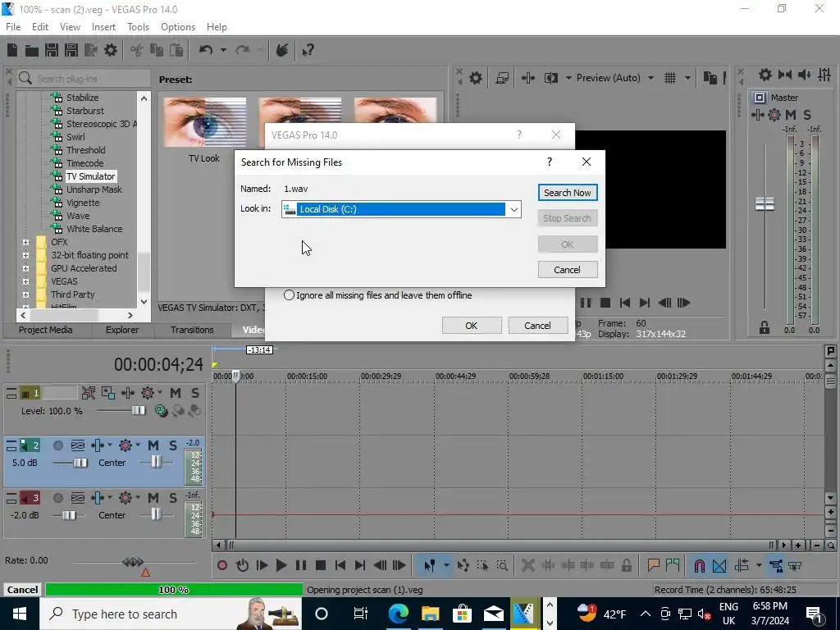Screen dimensions: 840x630
Task: Open File Explorer from taskbar
Action: 430,614
